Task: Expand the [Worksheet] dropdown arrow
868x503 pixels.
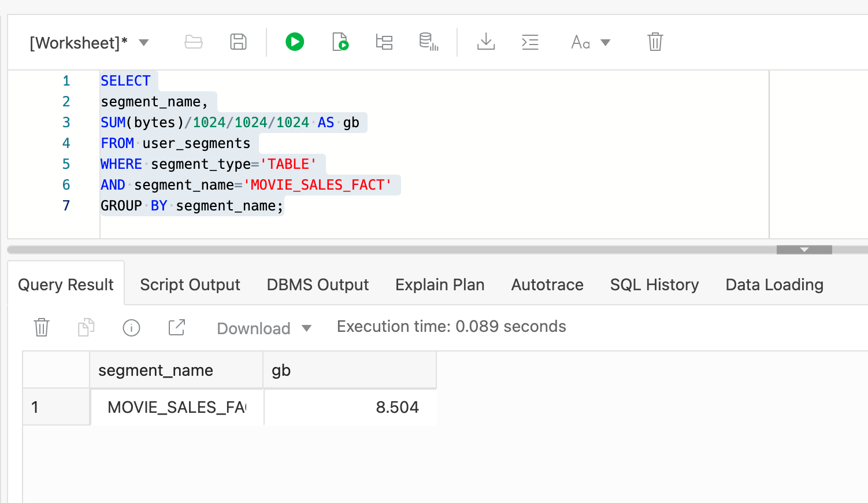Action: coord(144,43)
